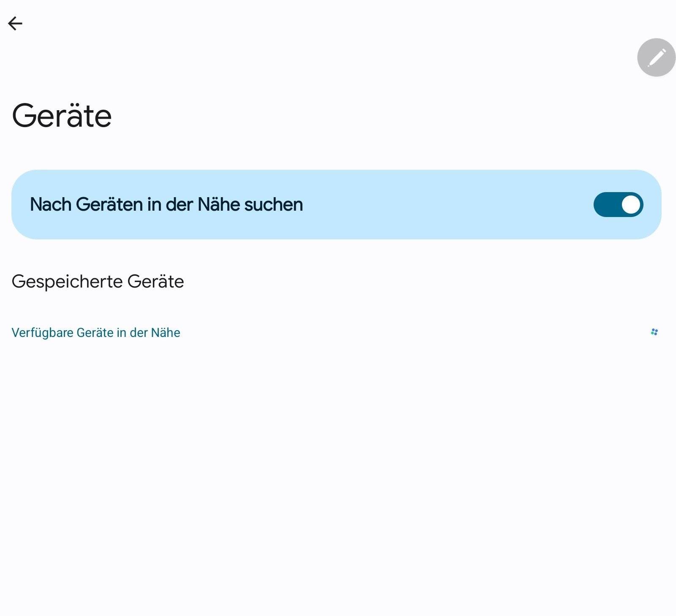676x616 pixels.
Task: Go back using the left arrow
Action: (15, 23)
